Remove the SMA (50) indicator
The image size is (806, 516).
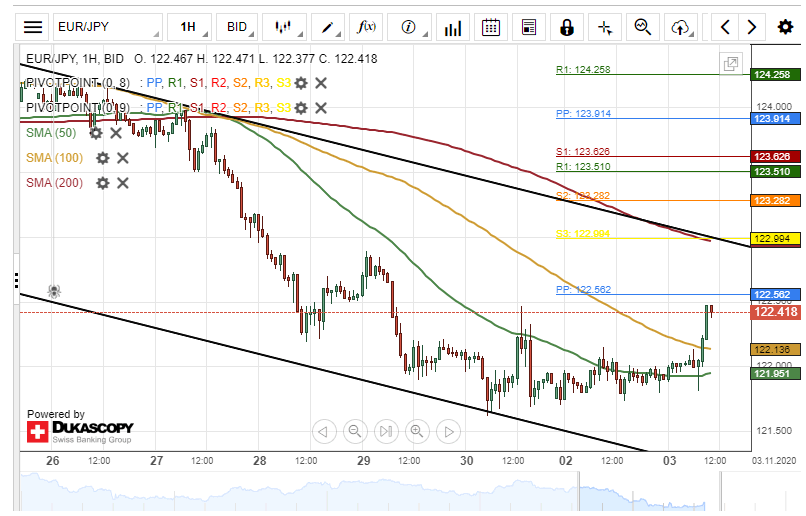[116, 133]
